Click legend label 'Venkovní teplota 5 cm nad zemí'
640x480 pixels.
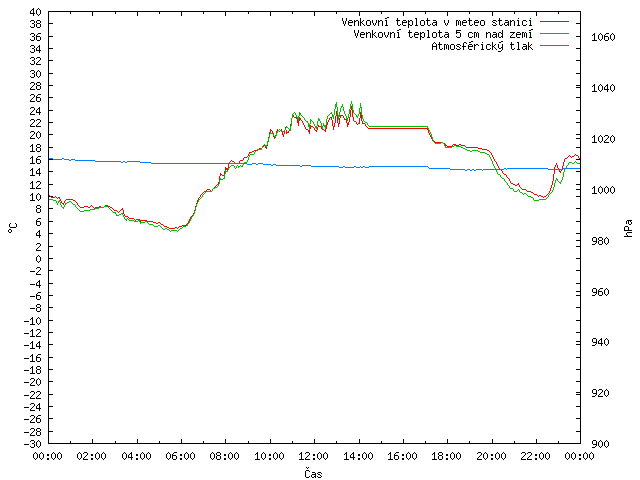point(443,34)
